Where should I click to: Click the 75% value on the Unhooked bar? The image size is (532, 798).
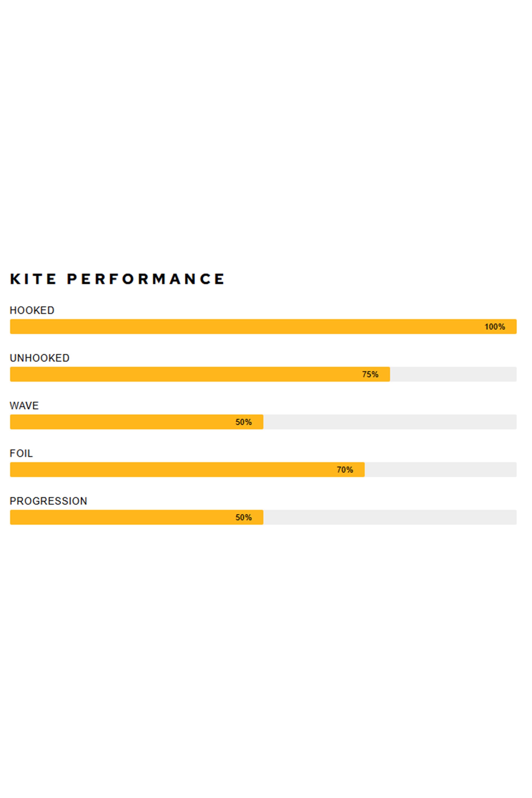tap(370, 374)
